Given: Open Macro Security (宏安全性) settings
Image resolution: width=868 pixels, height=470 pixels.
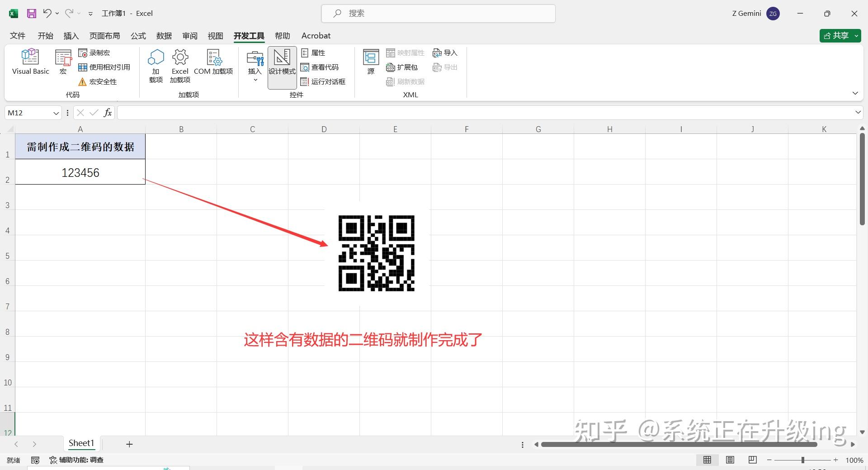Looking at the screenshot, I should pos(97,82).
